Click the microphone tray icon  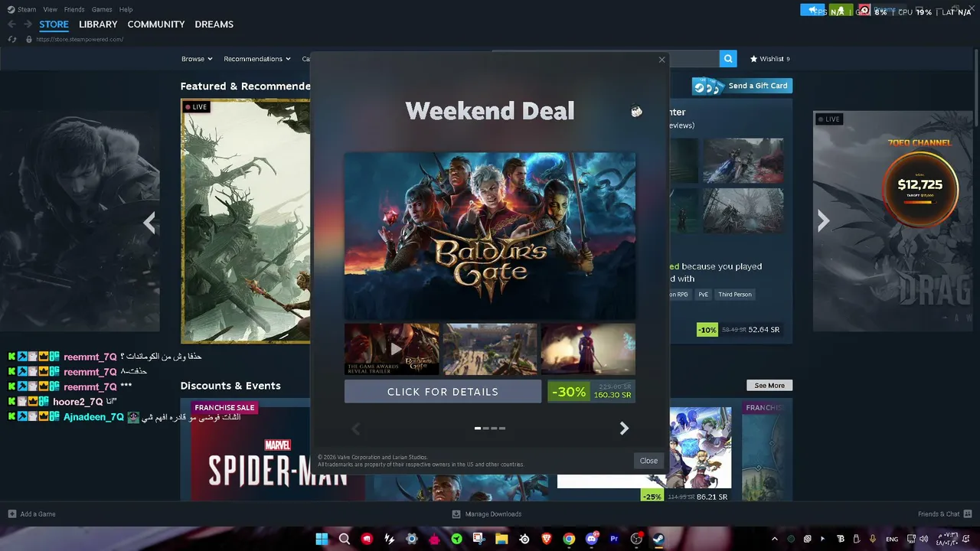click(873, 539)
